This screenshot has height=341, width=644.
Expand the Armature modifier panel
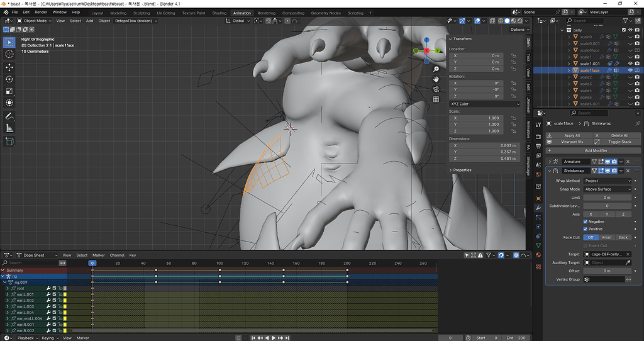click(x=550, y=162)
